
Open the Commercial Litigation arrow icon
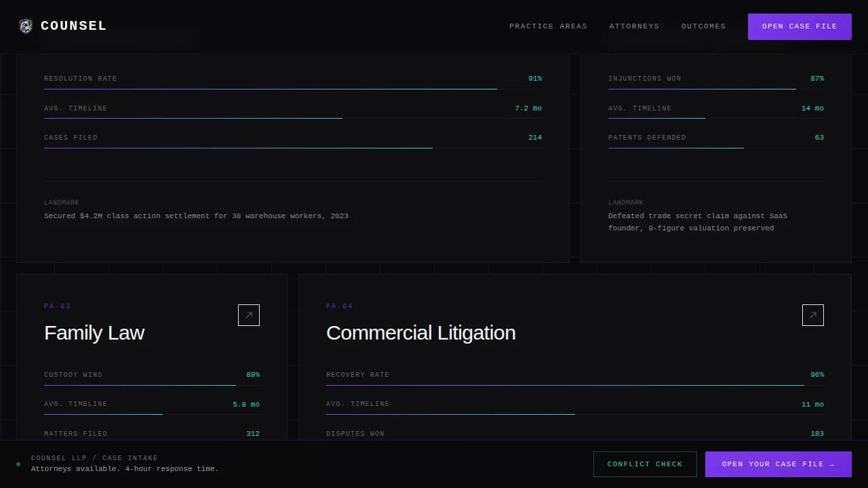click(813, 315)
